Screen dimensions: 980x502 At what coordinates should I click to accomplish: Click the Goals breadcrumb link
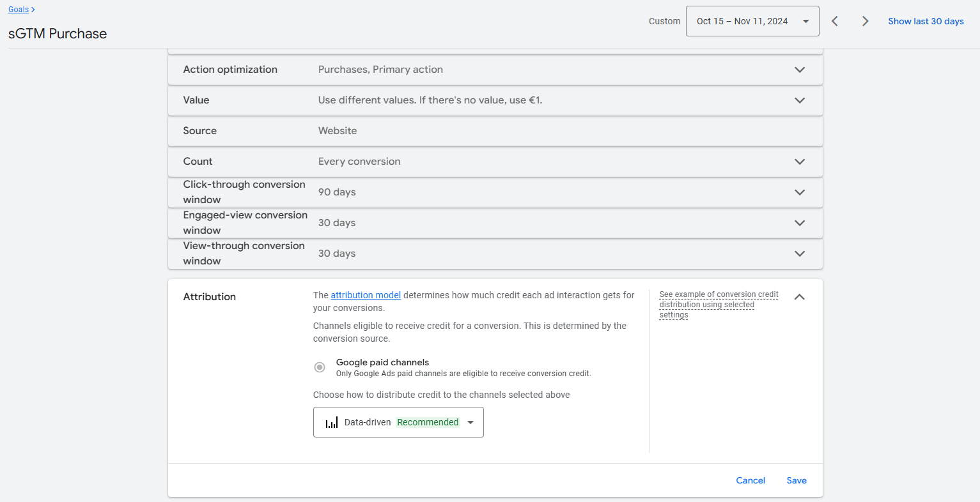pos(19,10)
